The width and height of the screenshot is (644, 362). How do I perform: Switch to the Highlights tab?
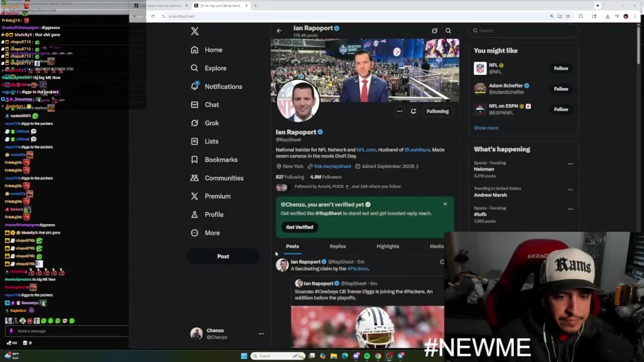(x=388, y=246)
